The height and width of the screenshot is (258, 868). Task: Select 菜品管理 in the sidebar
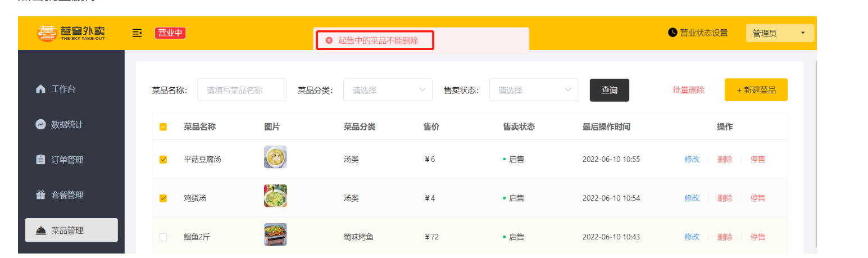point(71,230)
